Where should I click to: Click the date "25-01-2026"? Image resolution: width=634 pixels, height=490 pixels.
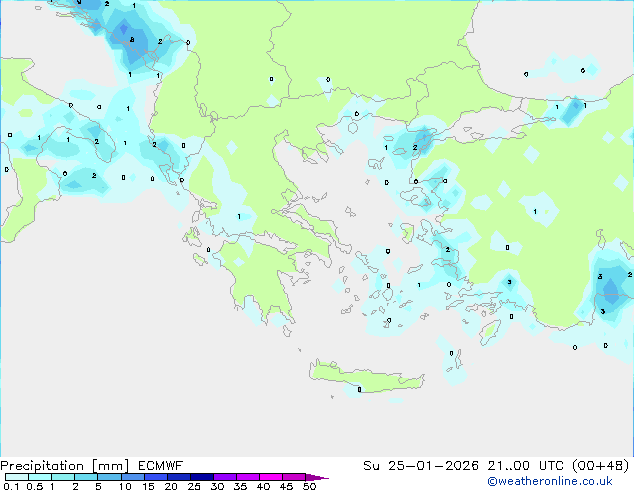click(433, 466)
